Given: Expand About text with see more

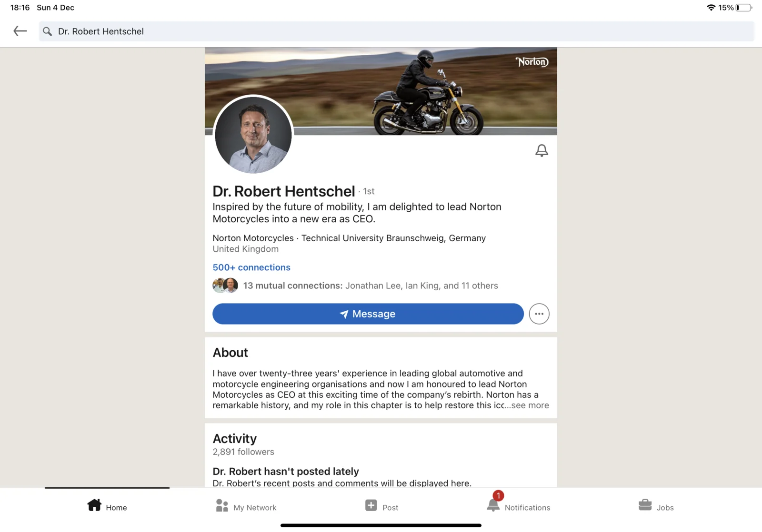Looking at the screenshot, I should tap(530, 405).
